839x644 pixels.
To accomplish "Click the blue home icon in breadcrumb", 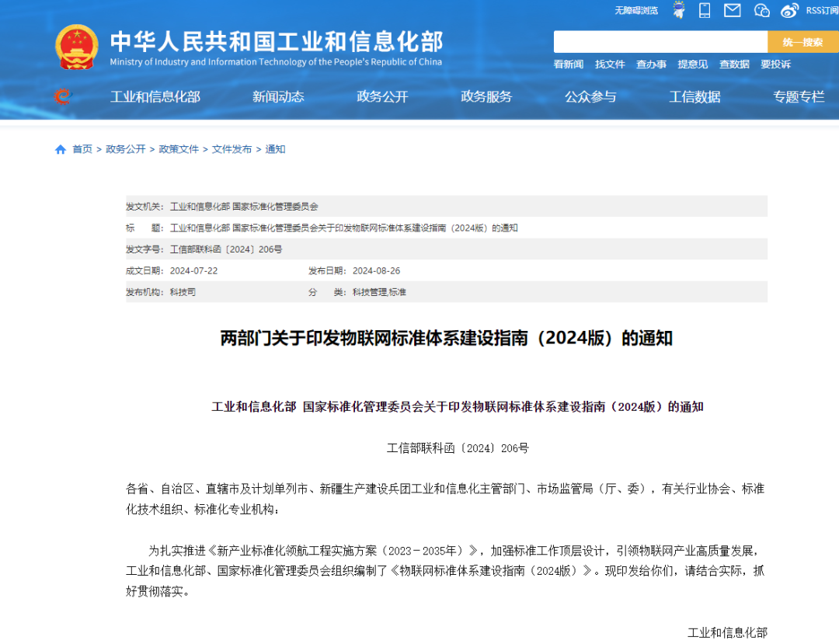I will [x=61, y=149].
